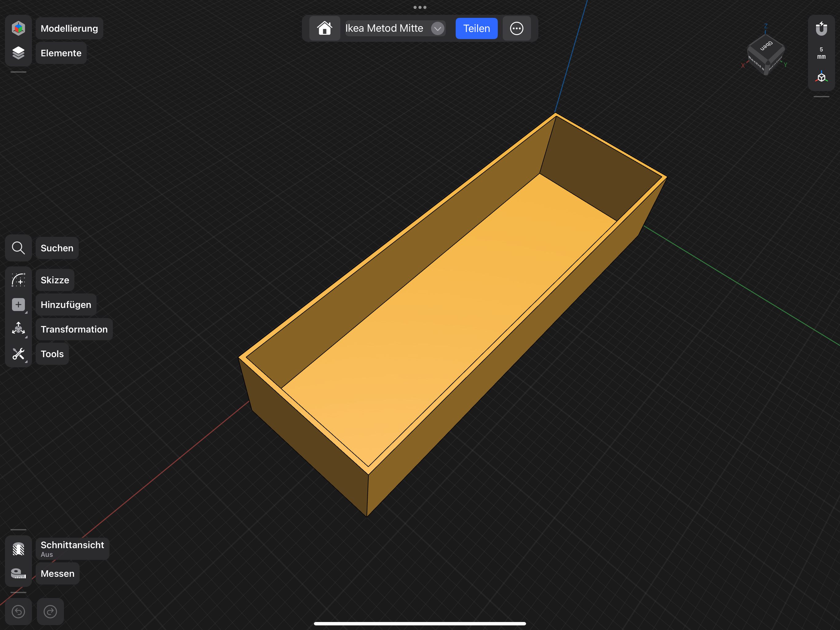Toggle the snapping magnet icon
The image size is (840, 630).
[x=821, y=29]
